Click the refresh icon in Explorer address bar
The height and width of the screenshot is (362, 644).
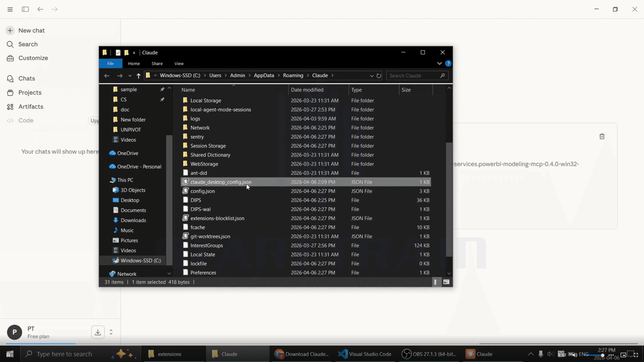point(379,76)
